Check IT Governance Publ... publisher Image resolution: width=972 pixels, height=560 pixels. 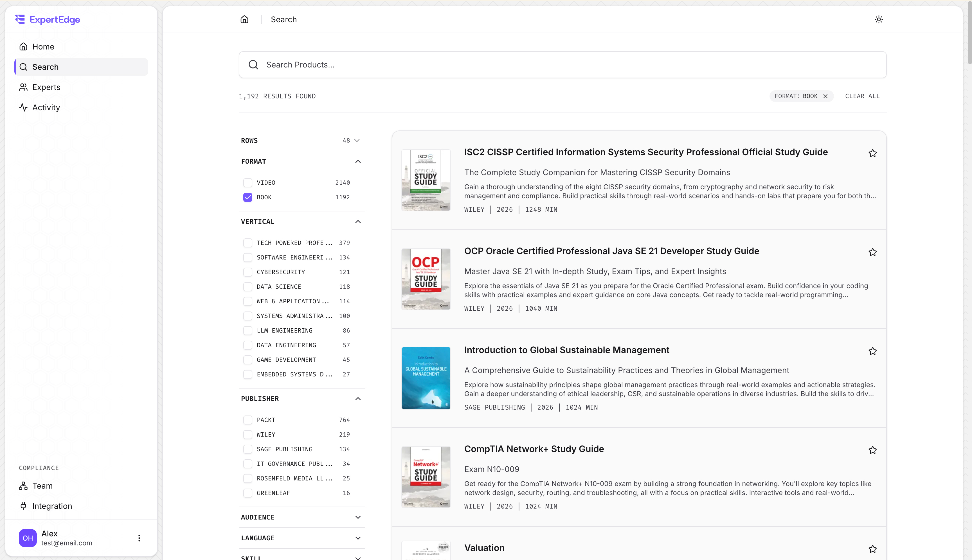point(247,464)
